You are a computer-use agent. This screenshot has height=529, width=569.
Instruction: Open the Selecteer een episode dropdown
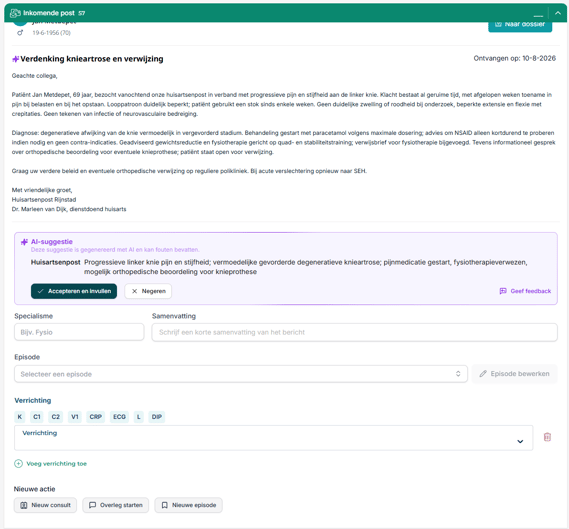tap(241, 374)
